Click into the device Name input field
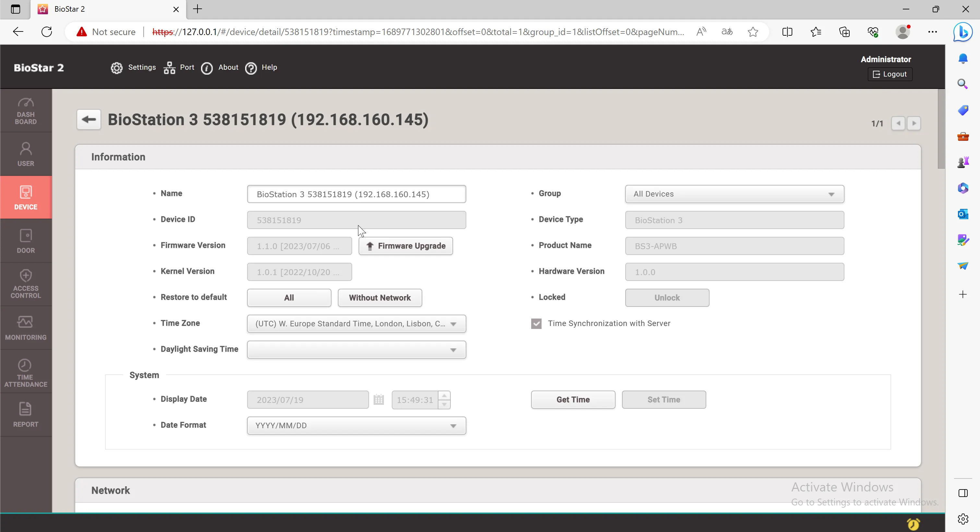980x532 pixels. [356, 194]
